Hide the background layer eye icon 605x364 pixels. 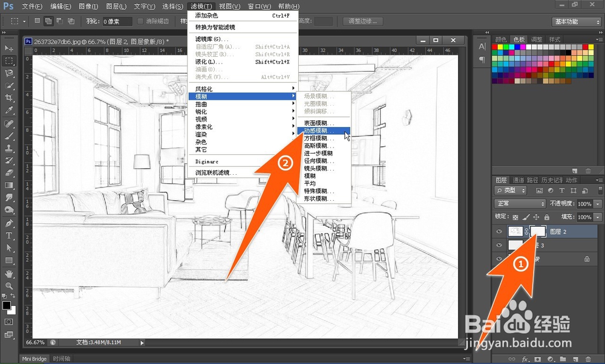[499, 259]
